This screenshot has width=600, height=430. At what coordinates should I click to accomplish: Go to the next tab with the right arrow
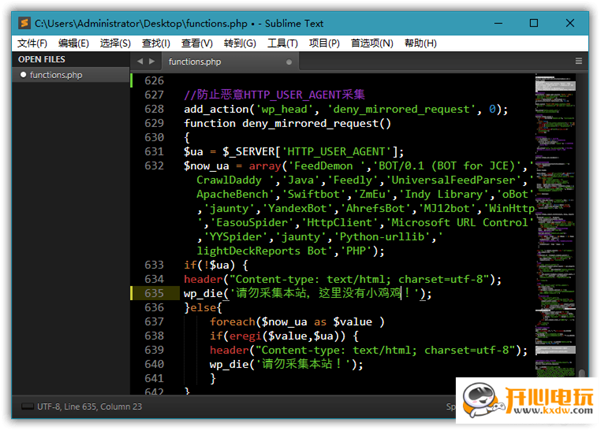click(x=152, y=61)
